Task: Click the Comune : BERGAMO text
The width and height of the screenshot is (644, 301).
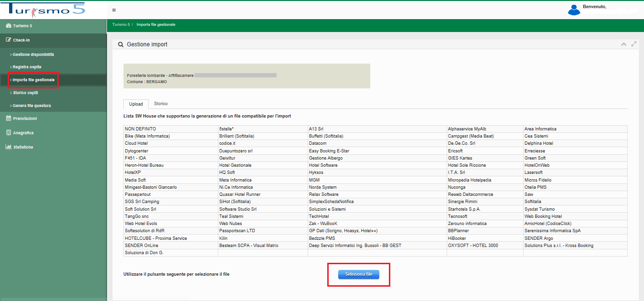Action: [147, 82]
